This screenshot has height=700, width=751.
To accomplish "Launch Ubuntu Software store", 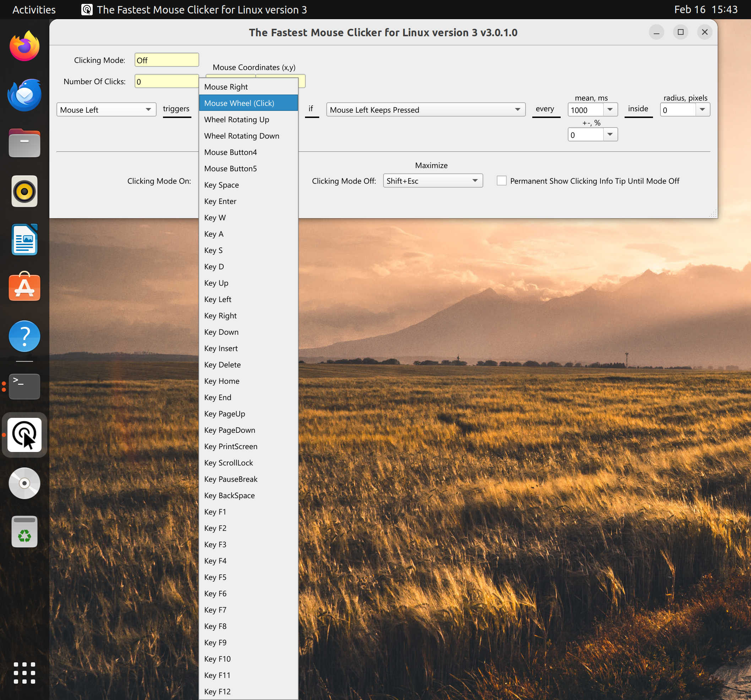I will [x=24, y=287].
